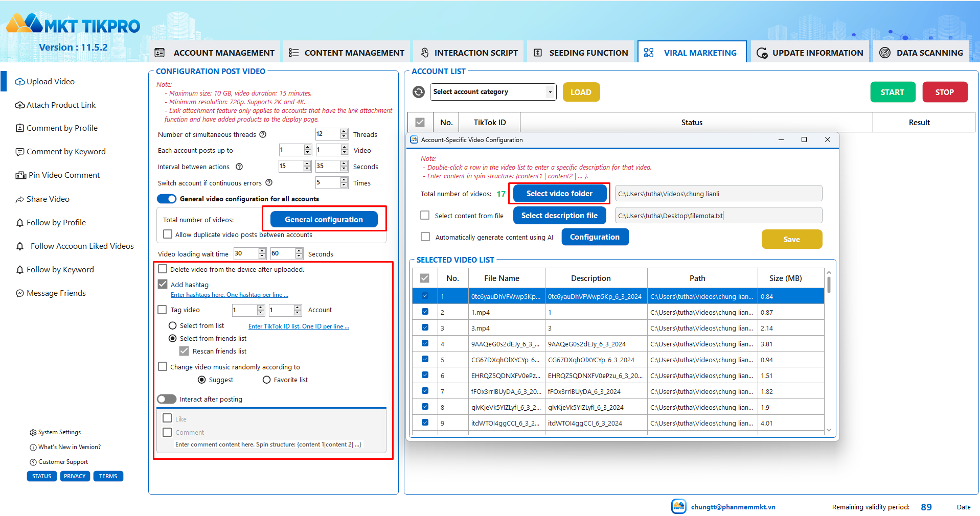This screenshot has width=980, height=516.
Task: Increase Switch account error Times value
Action: tap(344, 180)
